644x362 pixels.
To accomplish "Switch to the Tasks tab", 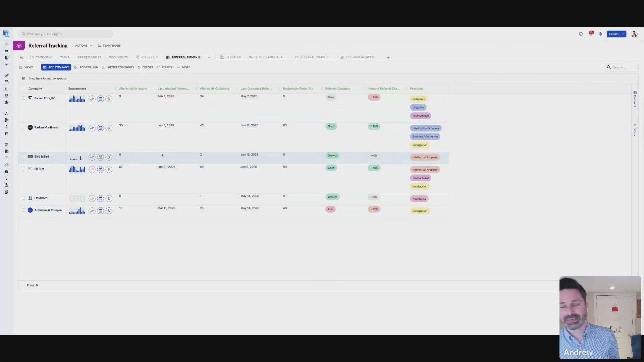I will [64, 57].
